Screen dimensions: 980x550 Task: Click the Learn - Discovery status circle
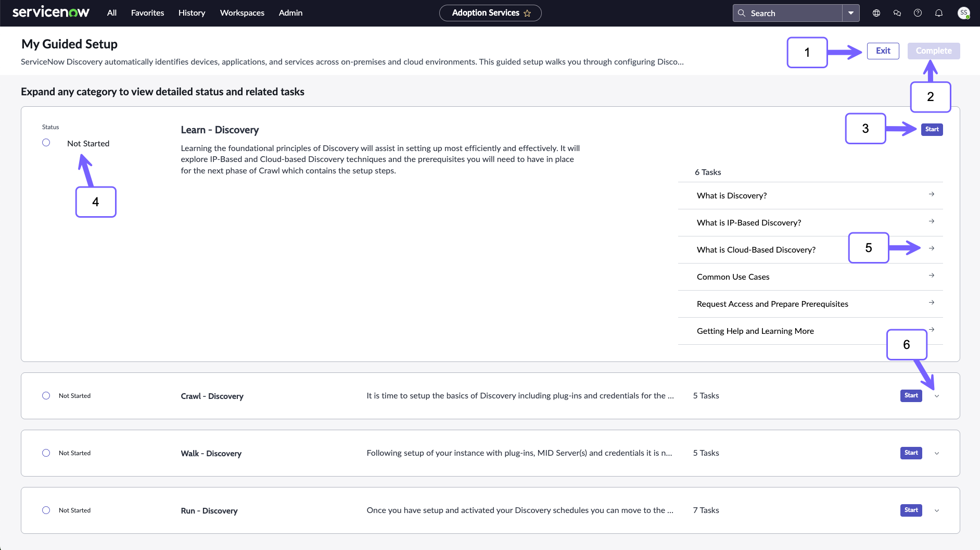click(x=46, y=143)
